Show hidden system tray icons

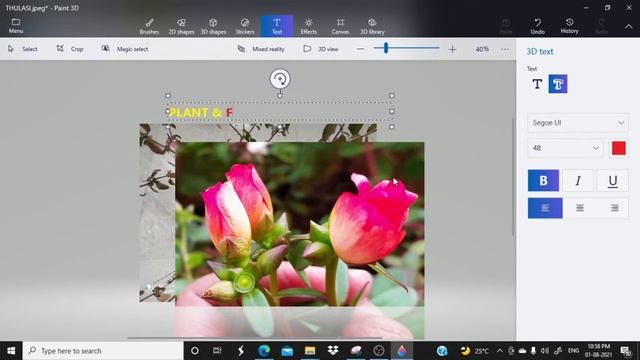click(500, 351)
